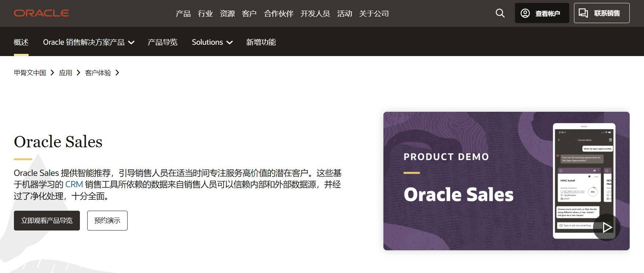This screenshot has width=644, height=273.
Task: Open the 产品 menu
Action: tap(183, 14)
